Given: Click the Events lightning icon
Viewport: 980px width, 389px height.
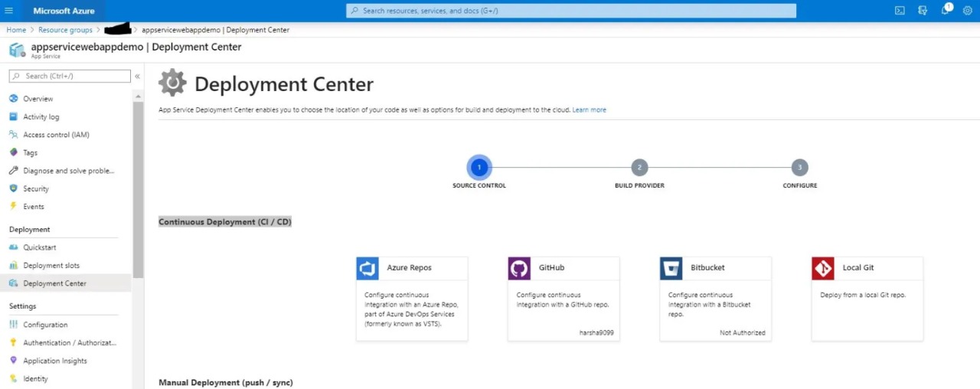Looking at the screenshot, I should [13, 206].
